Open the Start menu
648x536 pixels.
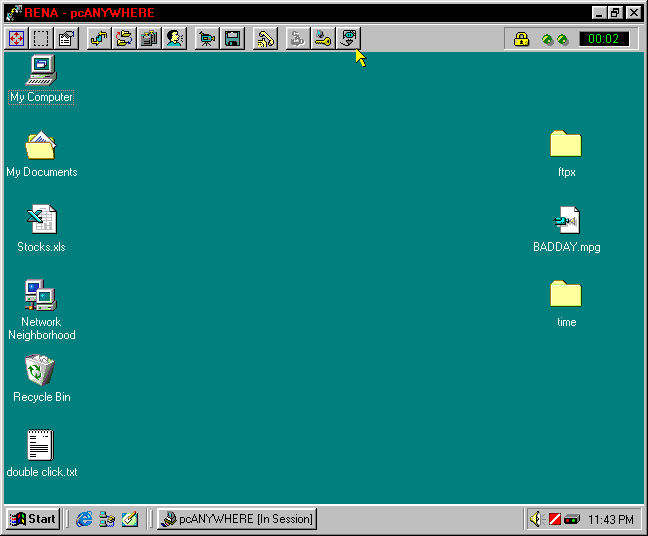[32, 519]
